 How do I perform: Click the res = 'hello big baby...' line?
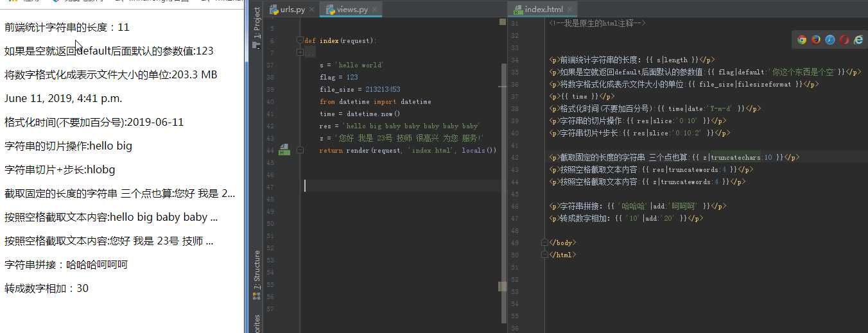tap(399, 126)
